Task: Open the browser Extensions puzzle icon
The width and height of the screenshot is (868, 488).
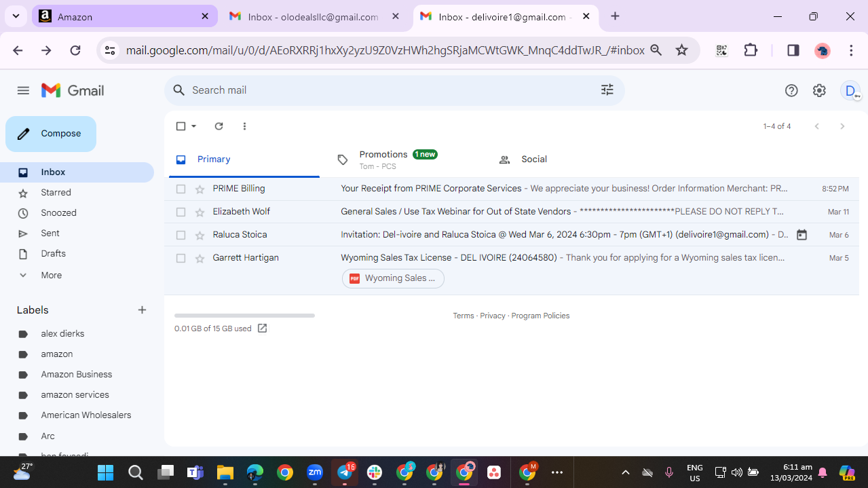Action: pyautogui.click(x=751, y=50)
